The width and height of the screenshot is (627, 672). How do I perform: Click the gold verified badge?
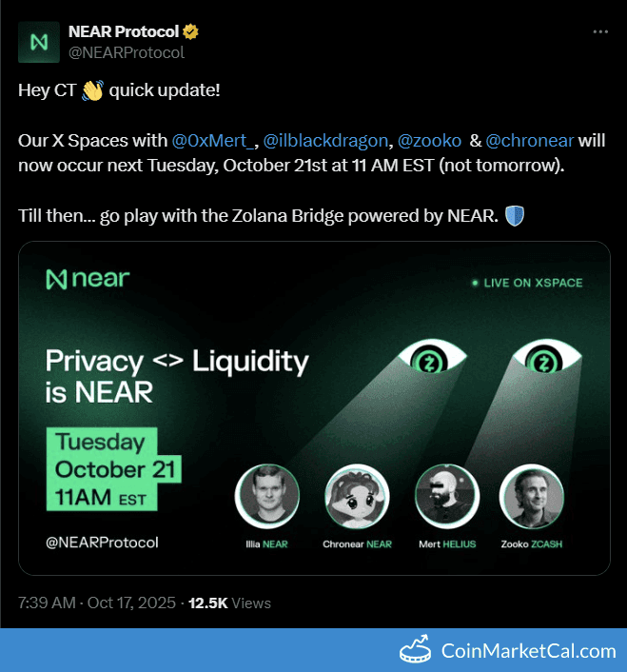pos(191,32)
